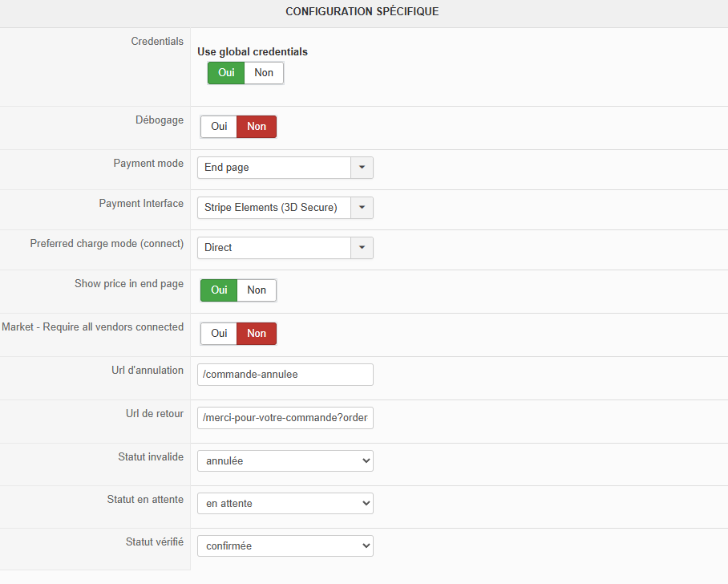Click the Direct charge mode selection
The width and height of the screenshot is (728, 584).
(x=274, y=248)
